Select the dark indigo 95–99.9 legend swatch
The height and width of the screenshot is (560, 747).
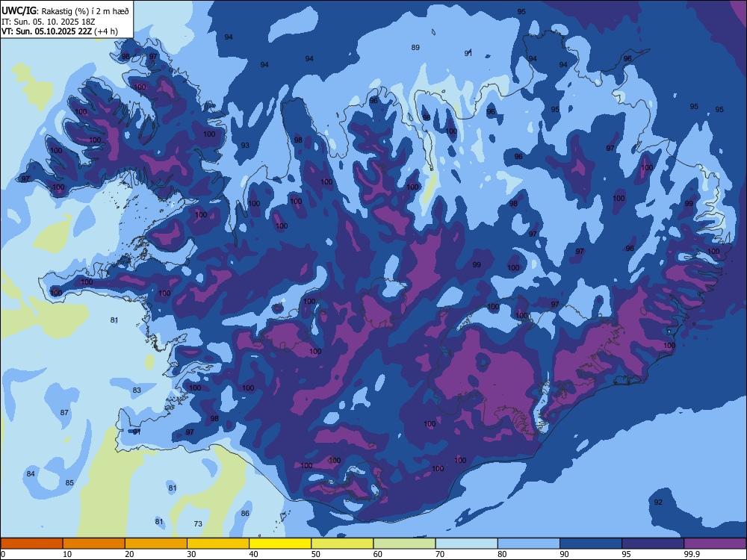(x=653, y=544)
